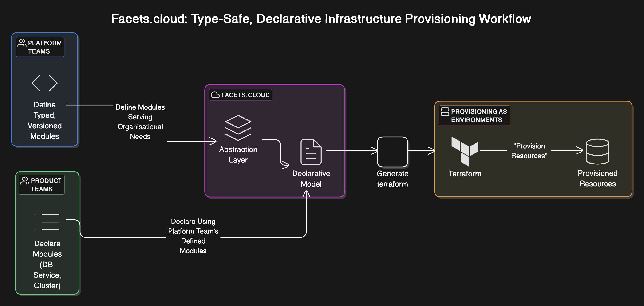Image resolution: width=644 pixels, height=306 pixels.
Task: Select the Define Typed, Versioned Modules text
Action: click(x=44, y=120)
